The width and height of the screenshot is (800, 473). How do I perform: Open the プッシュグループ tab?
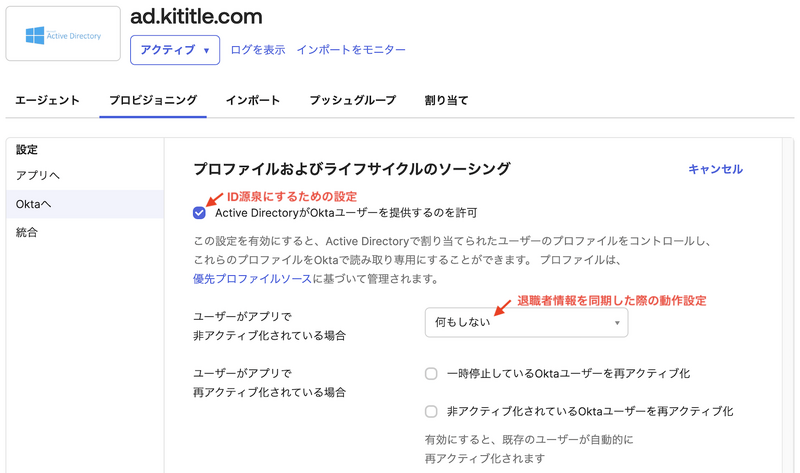coord(352,100)
